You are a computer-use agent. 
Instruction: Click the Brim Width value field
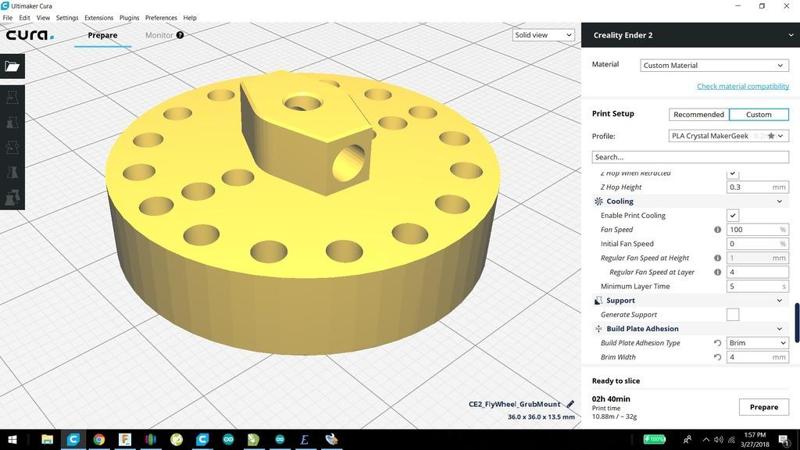(758, 357)
